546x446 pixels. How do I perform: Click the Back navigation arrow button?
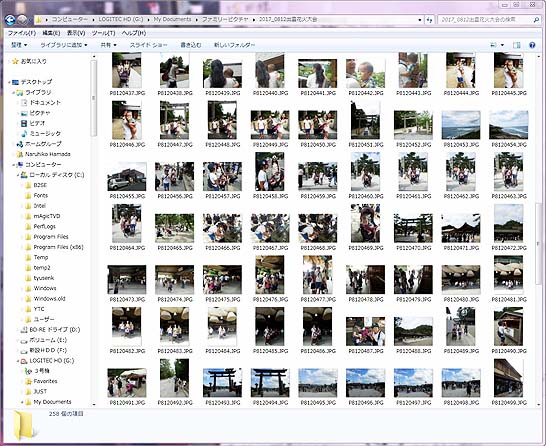(x=10, y=19)
